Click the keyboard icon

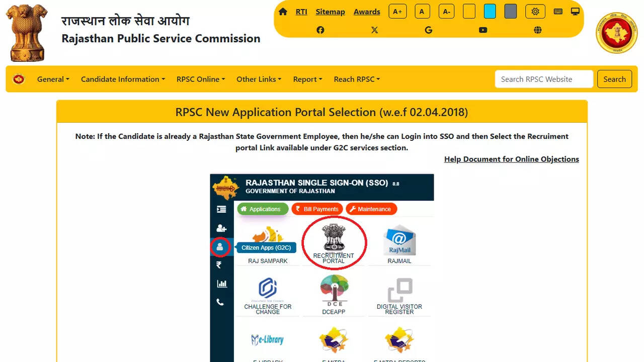[558, 12]
